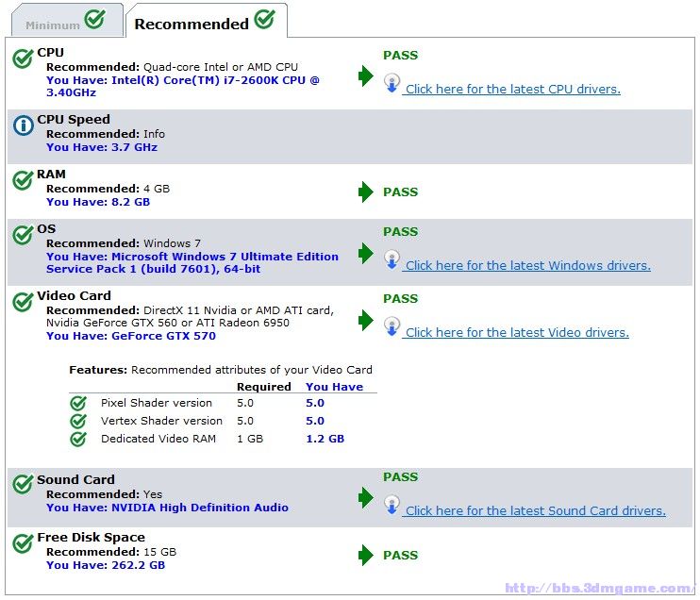Click the green checkmark beside OS
700x600 pixels.
click(x=23, y=235)
